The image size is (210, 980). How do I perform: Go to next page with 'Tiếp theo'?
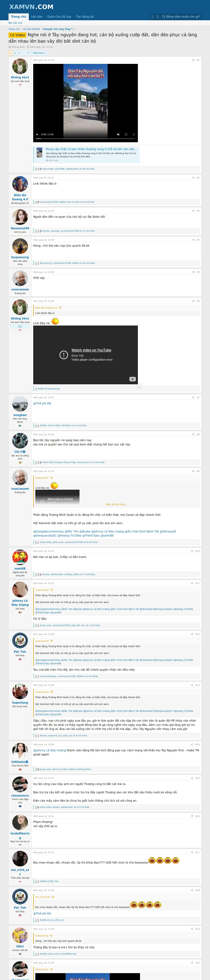pos(39,53)
